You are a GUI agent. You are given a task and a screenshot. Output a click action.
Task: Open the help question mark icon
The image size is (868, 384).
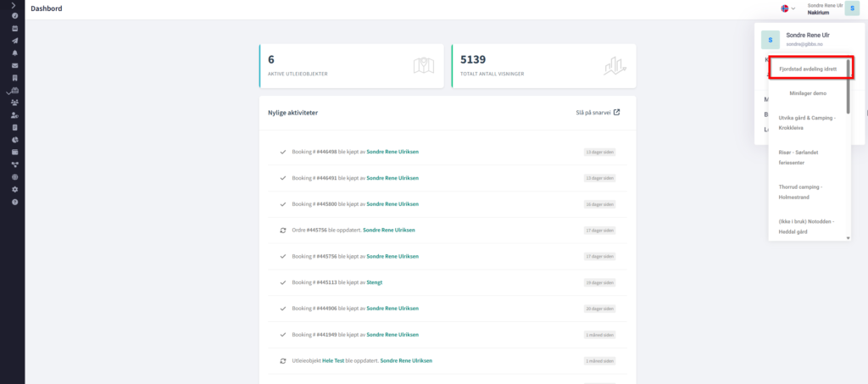point(14,202)
